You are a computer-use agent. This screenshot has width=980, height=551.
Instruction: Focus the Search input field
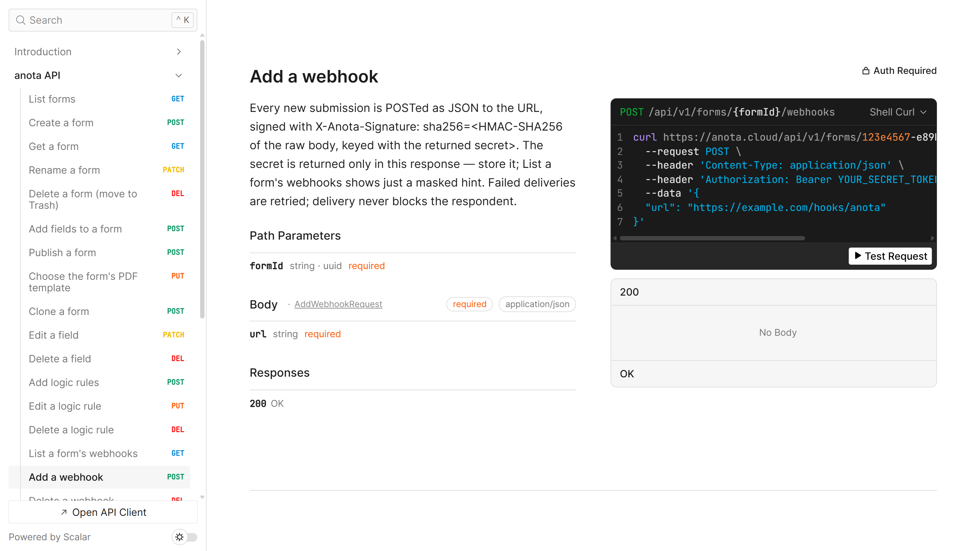103,20
